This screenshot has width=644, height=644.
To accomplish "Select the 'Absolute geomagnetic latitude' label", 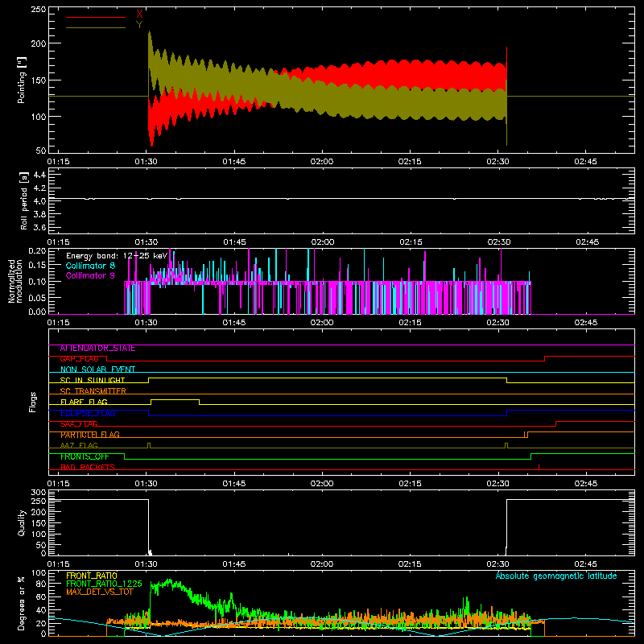I will pos(556,576).
